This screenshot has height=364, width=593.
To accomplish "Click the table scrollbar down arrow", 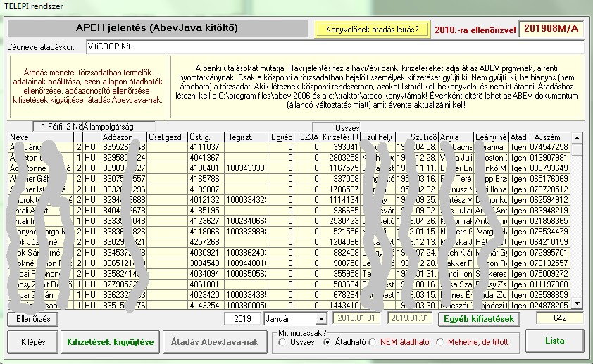I will pos(577,303).
